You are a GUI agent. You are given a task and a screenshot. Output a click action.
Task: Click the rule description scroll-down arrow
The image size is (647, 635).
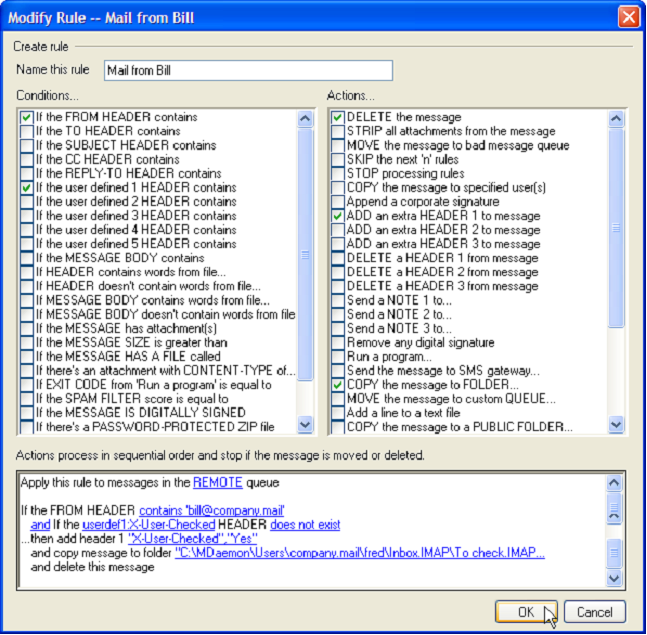614,578
